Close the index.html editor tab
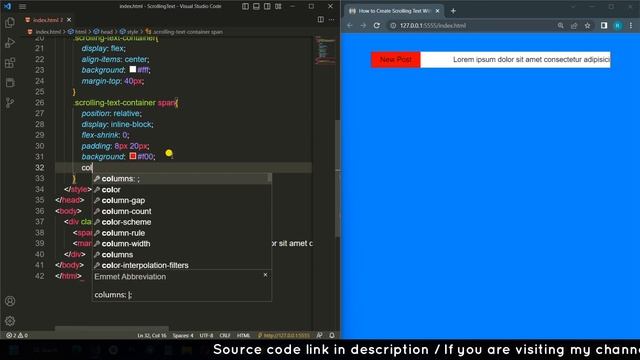This screenshot has height=360, width=640. click(x=69, y=20)
